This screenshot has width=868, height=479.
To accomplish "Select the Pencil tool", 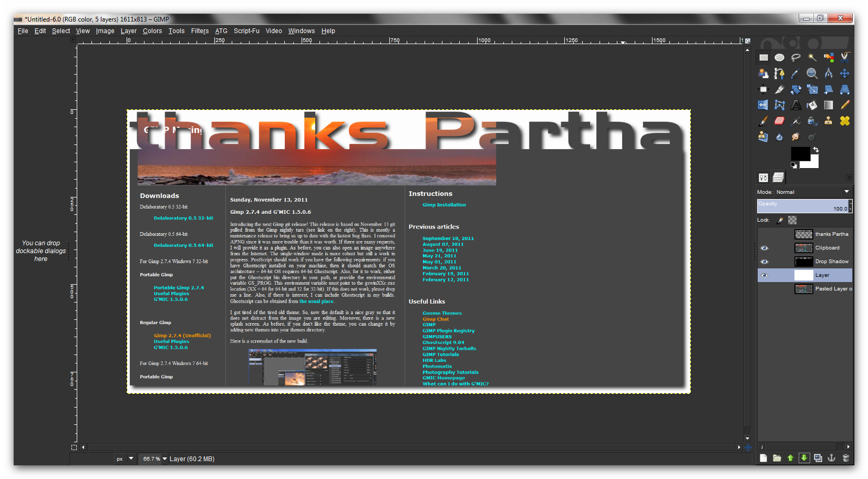I will [845, 105].
